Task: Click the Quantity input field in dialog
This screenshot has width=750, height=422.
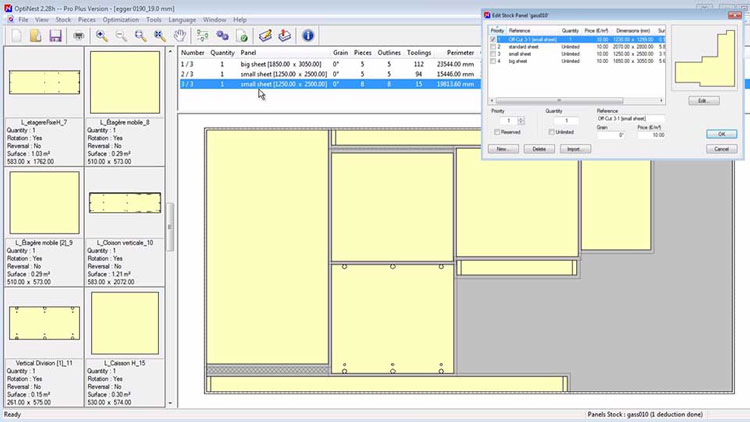Action: point(565,121)
